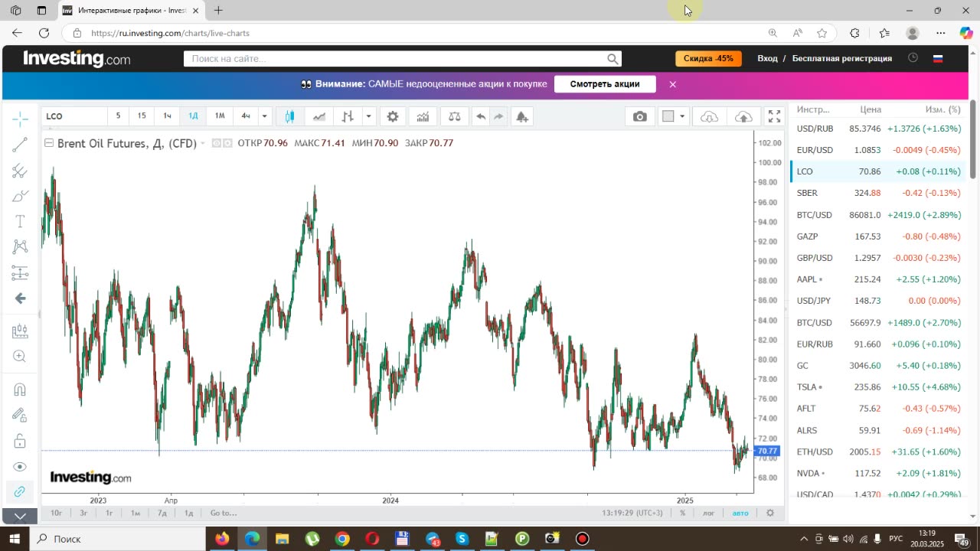Select the text annotation tool
The height and width of the screenshot is (551, 980).
pyautogui.click(x=20, y=221)
